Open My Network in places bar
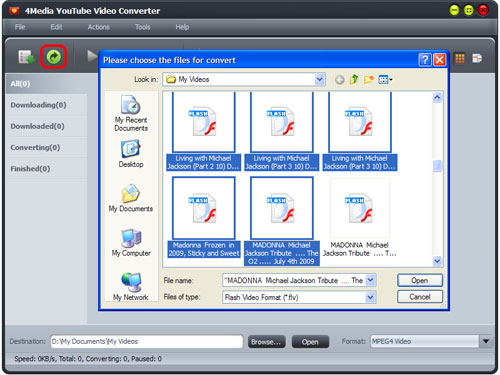500x375 pixels. pyautogui.click(x=131, y=287)
